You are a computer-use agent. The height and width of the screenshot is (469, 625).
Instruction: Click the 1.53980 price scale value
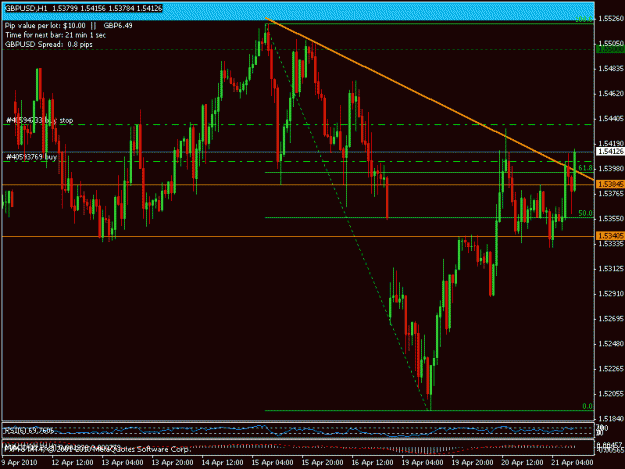tap(611, 169)
